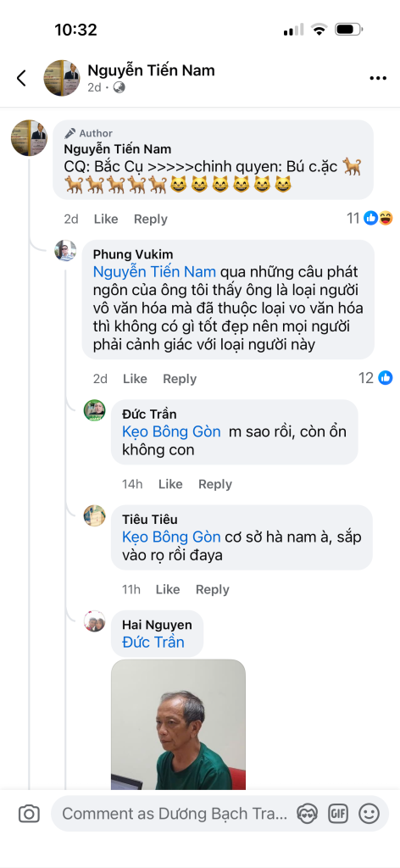Open Nguyễn Tiến Nam's header profile picture
The width and height of the screenshot is (400, 868).
point(62,78)
